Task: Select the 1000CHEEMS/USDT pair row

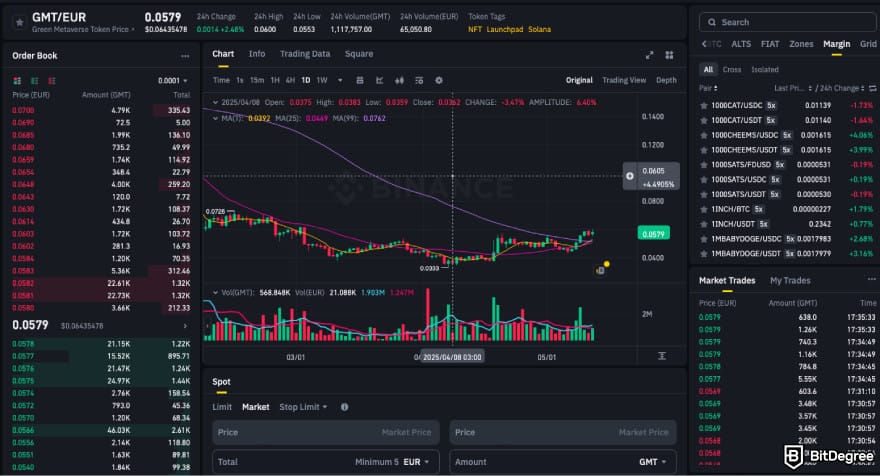Action: click(x=786, y=150)
